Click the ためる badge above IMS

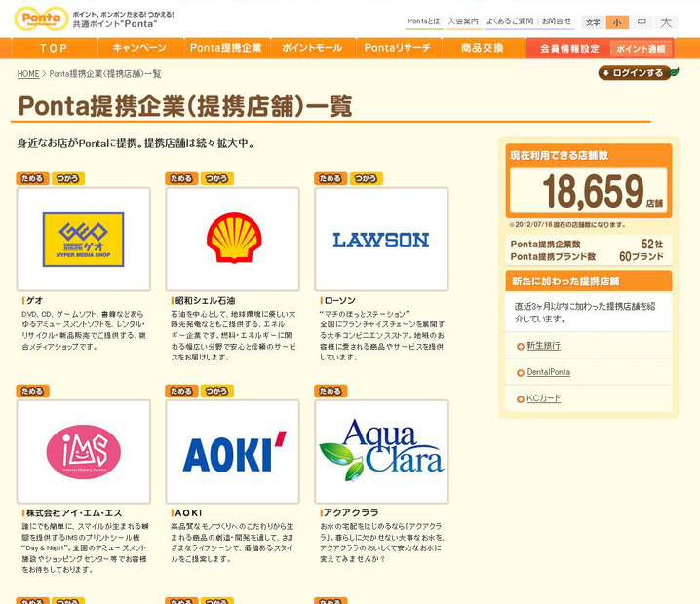coord(32,391)
